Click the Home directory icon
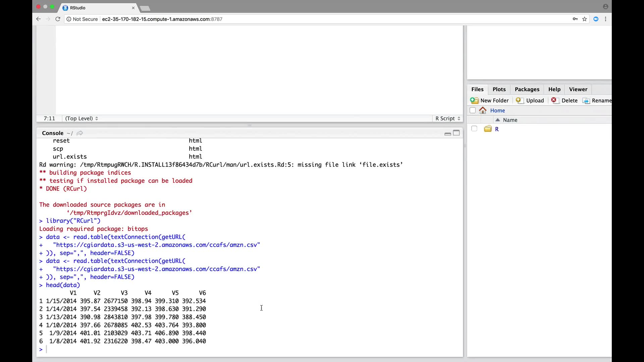The width and height of the screenshot is (644, 362). (483, 110)
